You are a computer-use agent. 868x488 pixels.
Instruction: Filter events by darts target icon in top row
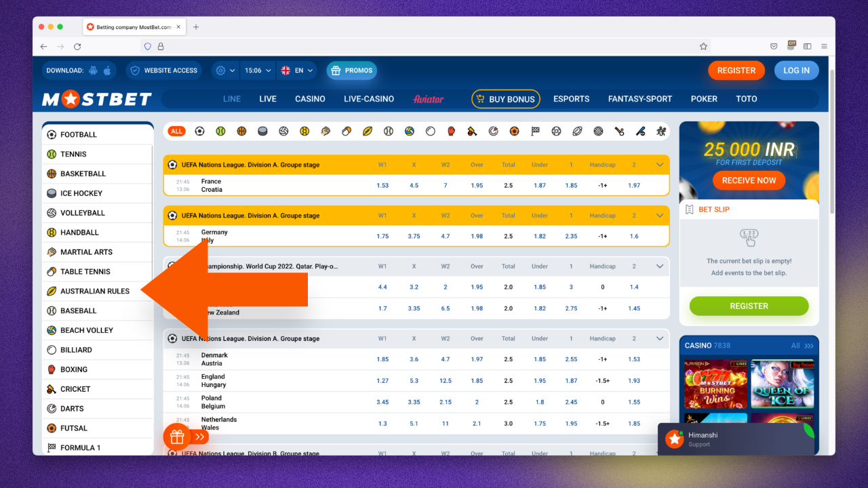(x=494, y=131)
